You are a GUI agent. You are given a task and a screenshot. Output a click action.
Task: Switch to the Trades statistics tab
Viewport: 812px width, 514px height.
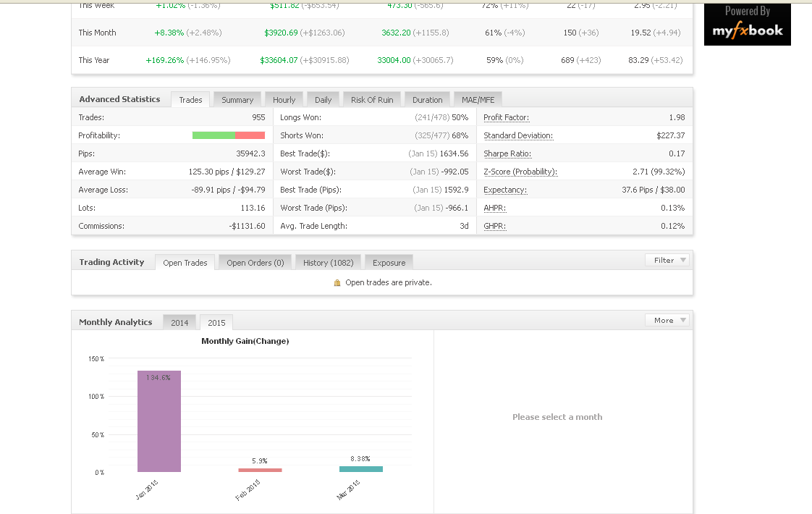190,100
